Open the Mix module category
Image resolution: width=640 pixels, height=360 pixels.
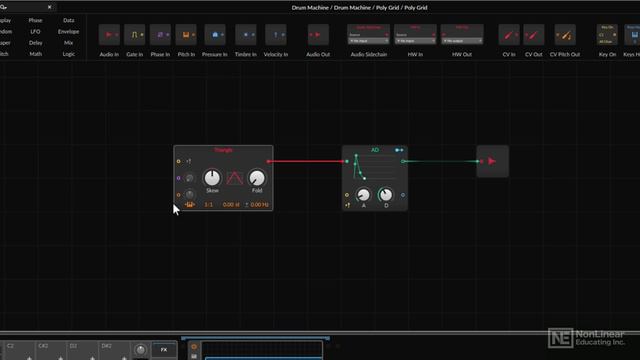point(69,42)
